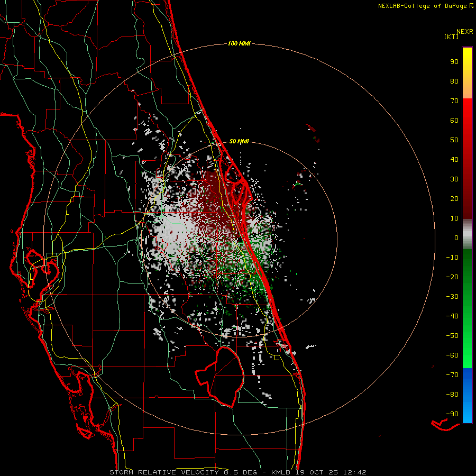476x476 pixels.
Task: Click the 0 value on the velocity scale
Action: [456, 238]
